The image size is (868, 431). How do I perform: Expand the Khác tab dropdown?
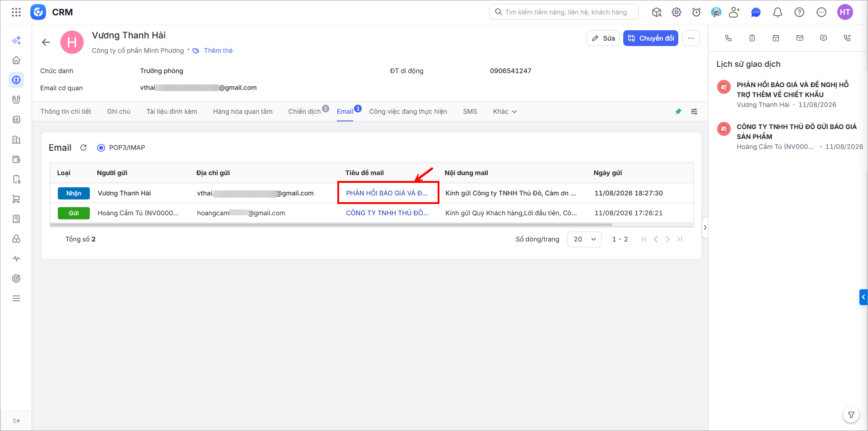click(x=505, y=111)
